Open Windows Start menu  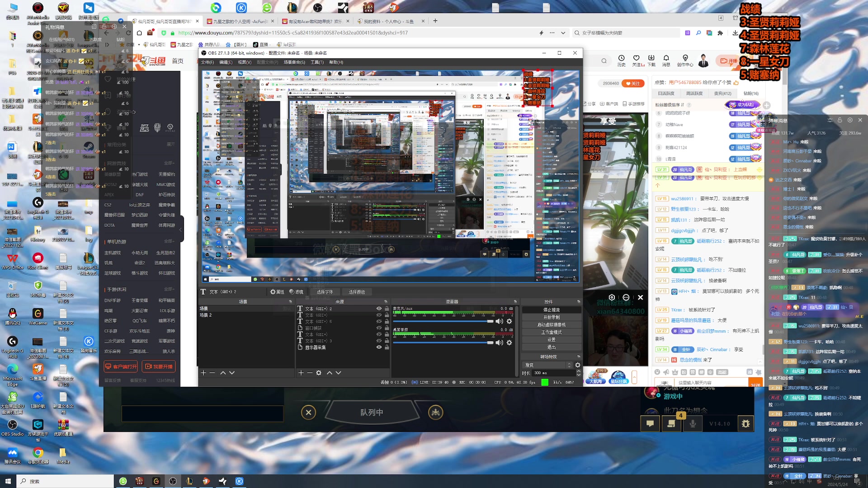(8, 481)
